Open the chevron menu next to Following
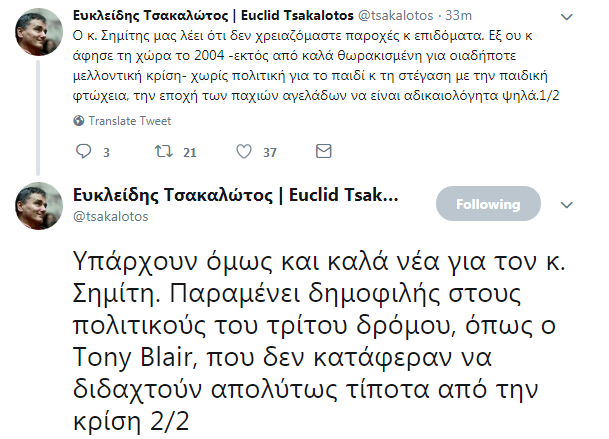Image resolution: width=609 pixels, height=439 pixels. click(564, 204)
